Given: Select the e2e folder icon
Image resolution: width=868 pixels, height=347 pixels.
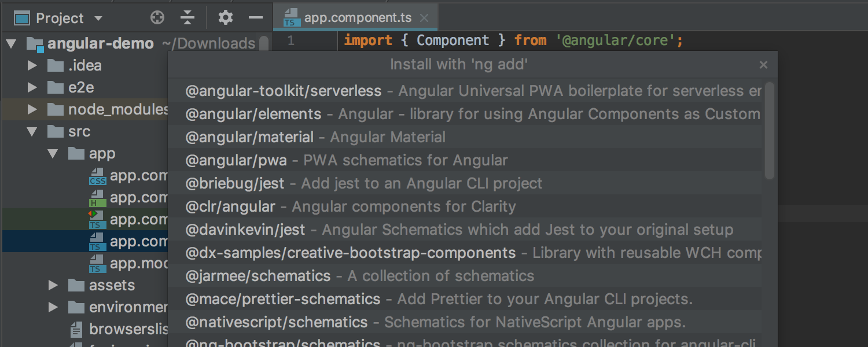Looking at the screenshot, I should click(56, 87).
